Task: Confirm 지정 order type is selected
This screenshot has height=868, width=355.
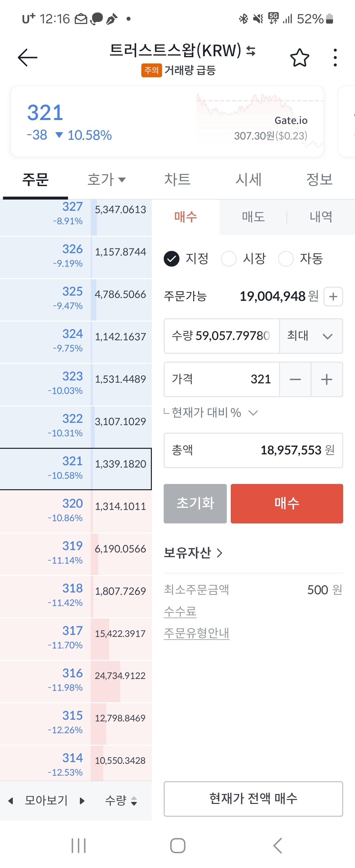Action: coord(172,259)
